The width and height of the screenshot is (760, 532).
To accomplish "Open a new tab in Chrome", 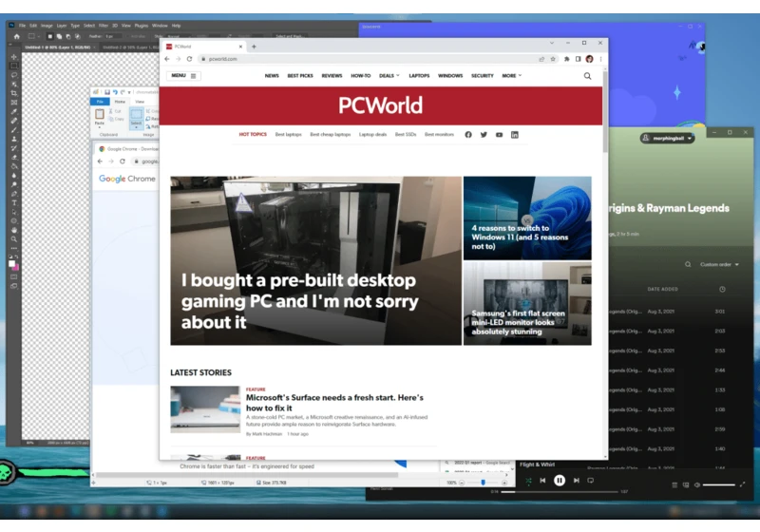I will pos(254,47).
